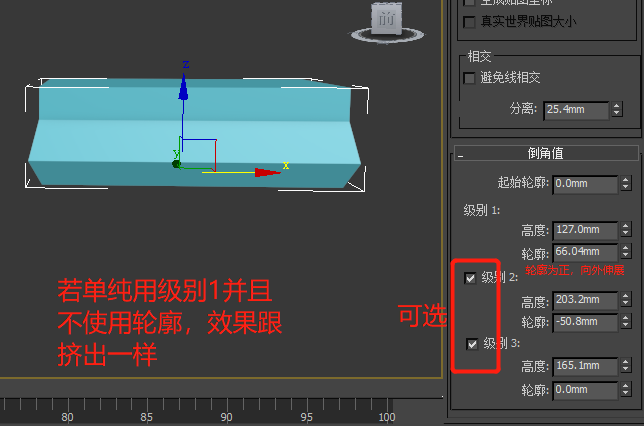Click the 分离 spinner arrows
The width and height of the screenshot is (644, 426).
(616, 110)
